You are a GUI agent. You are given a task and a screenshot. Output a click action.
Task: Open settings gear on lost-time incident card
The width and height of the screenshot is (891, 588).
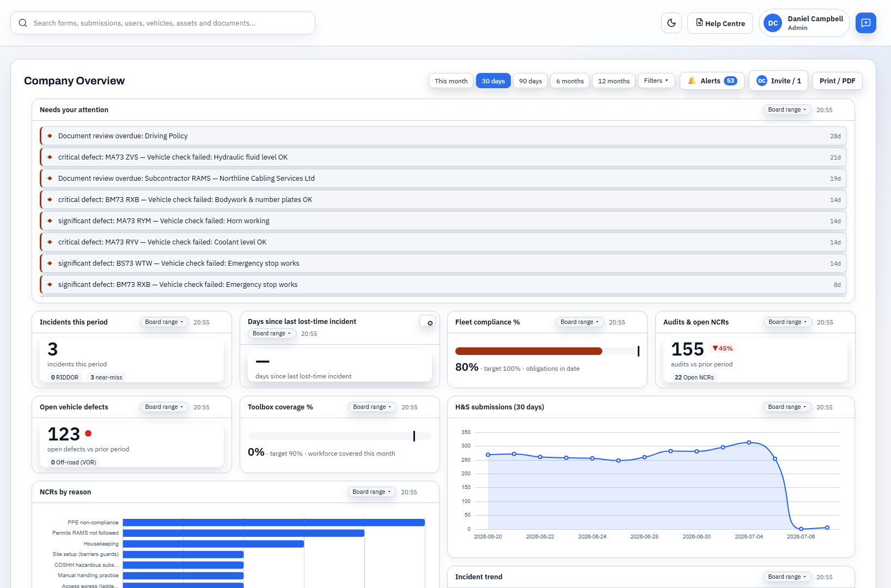click(430, 323)
